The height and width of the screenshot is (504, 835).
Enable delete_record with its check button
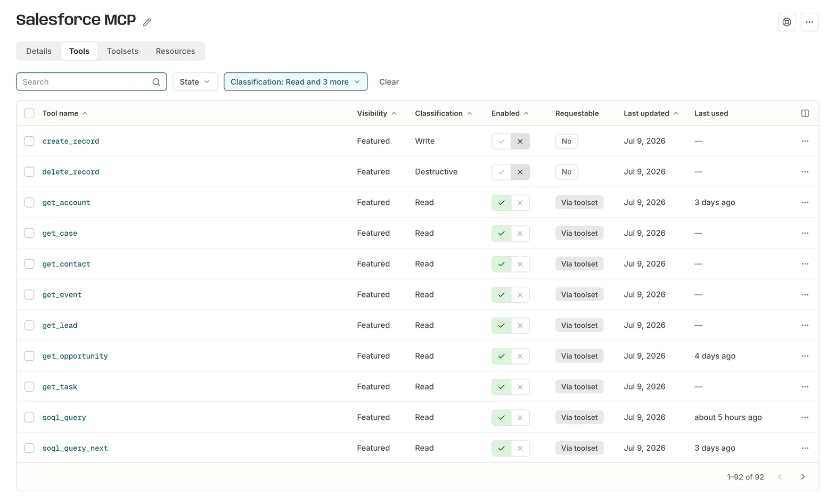click(x=501, y=172)
